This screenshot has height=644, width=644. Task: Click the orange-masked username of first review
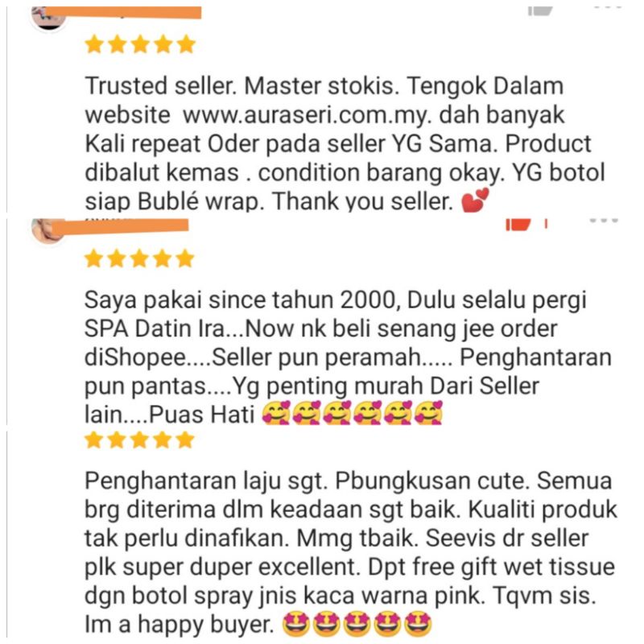coord(123,13)
